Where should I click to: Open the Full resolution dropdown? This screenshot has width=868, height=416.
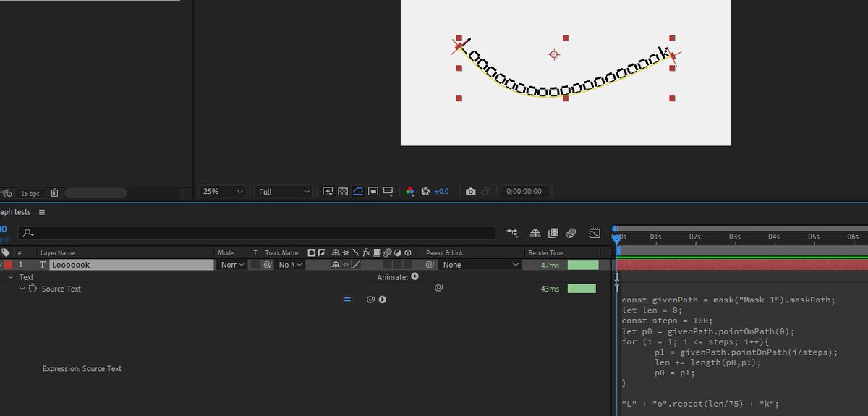(284, 192)
